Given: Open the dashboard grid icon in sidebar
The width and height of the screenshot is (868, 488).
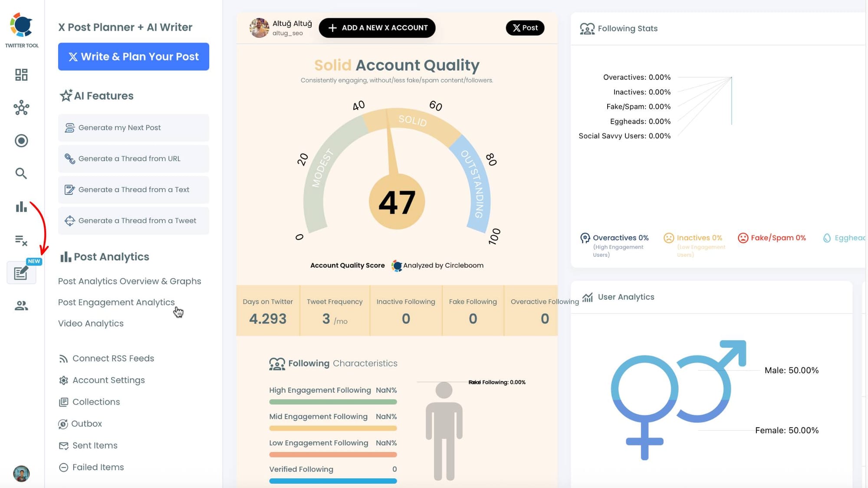Looking at the screenshot, I should pyautogui.click(x=21, y=75).
